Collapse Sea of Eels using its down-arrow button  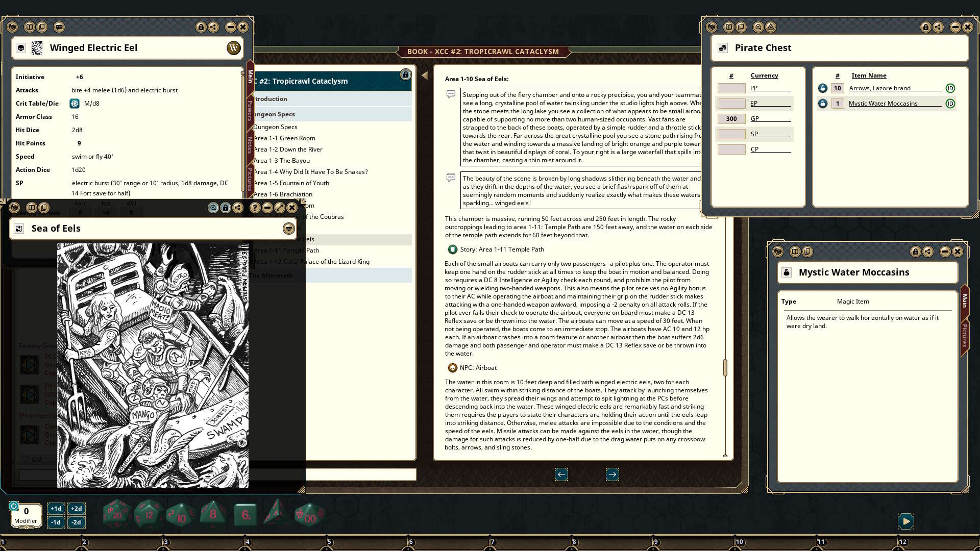pos(288,228)
